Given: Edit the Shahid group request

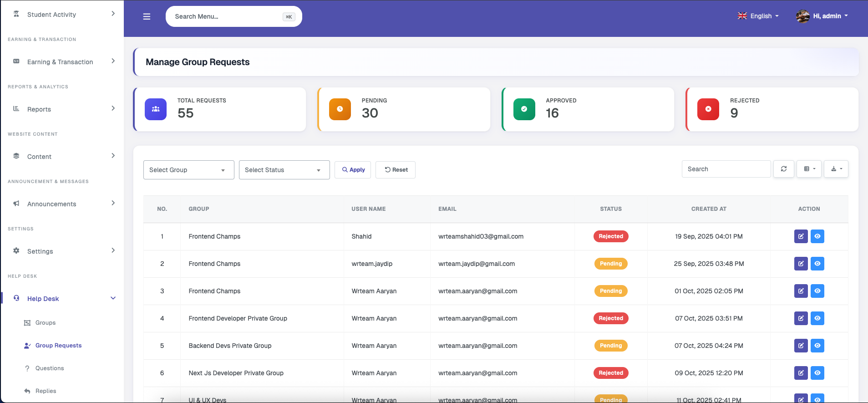Looking at the screenshot, I should (801, 236).
